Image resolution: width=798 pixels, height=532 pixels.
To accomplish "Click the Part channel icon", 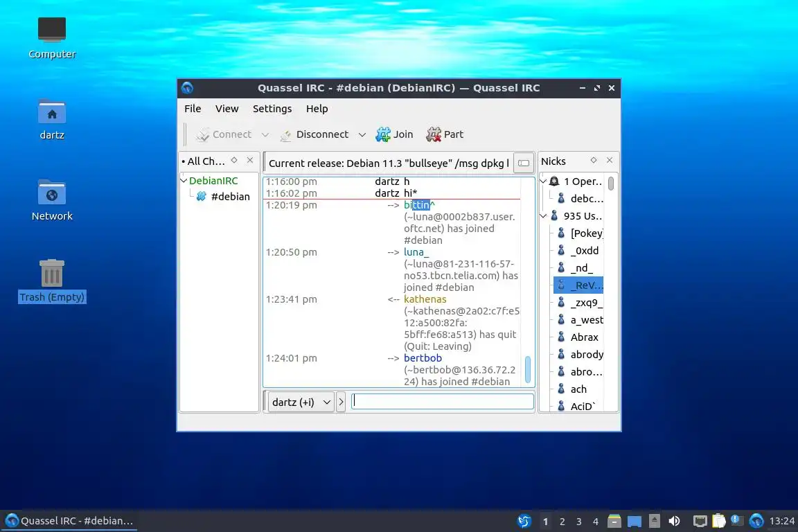I will click(x=434, y=134).
